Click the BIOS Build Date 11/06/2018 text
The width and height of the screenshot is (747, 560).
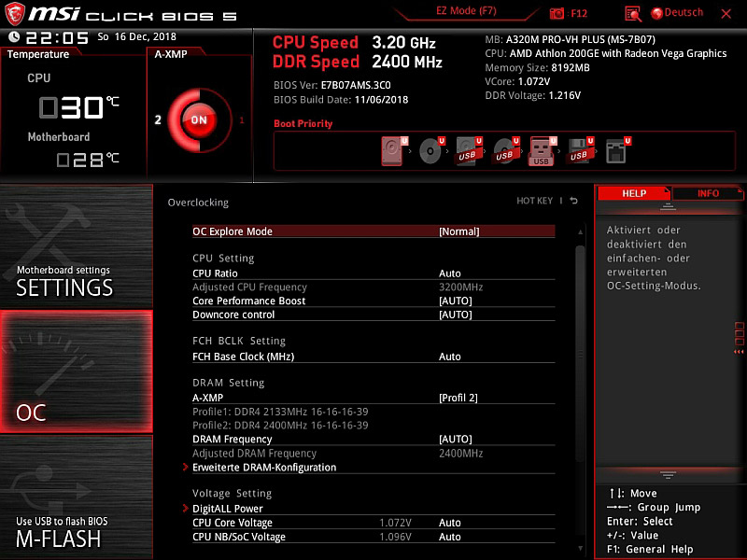pyautogui.click(x=341, y=100)
